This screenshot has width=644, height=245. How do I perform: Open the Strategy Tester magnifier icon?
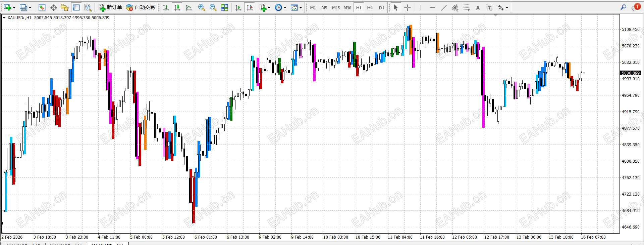[x=88, y=7]
